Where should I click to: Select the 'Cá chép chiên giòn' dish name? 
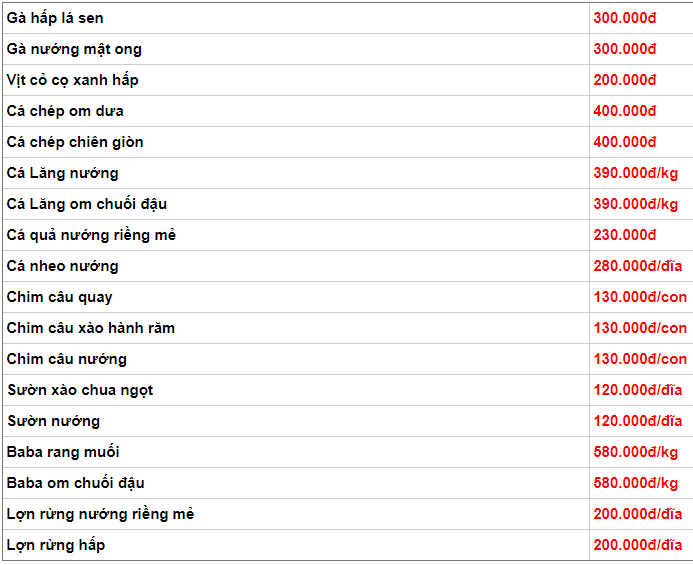[75, 142]
